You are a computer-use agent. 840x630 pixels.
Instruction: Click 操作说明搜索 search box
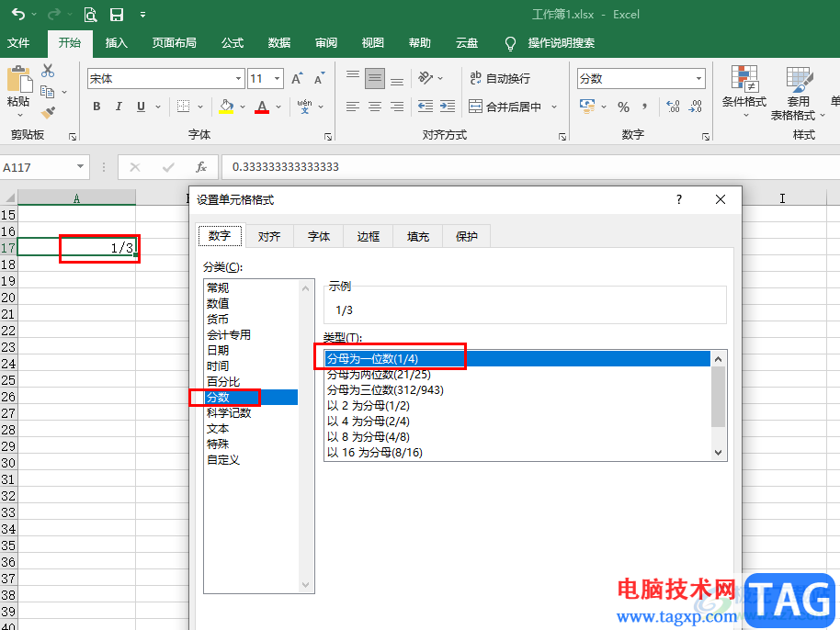coord(561,43)
